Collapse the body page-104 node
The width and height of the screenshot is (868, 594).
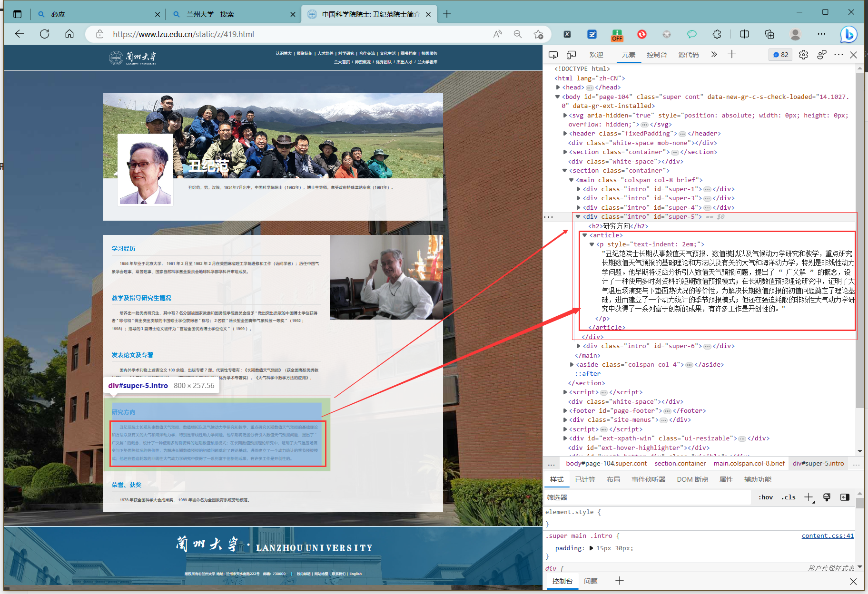tap(558, 97)
